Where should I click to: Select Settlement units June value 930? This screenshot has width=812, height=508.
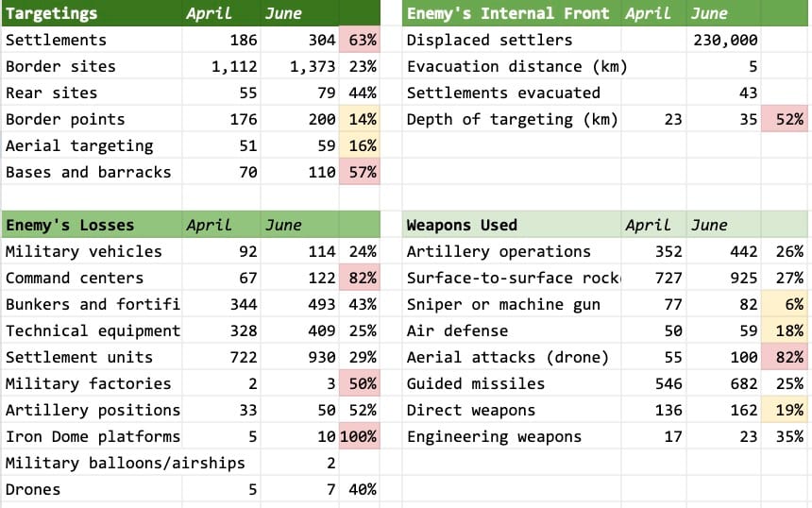point(300,357)
